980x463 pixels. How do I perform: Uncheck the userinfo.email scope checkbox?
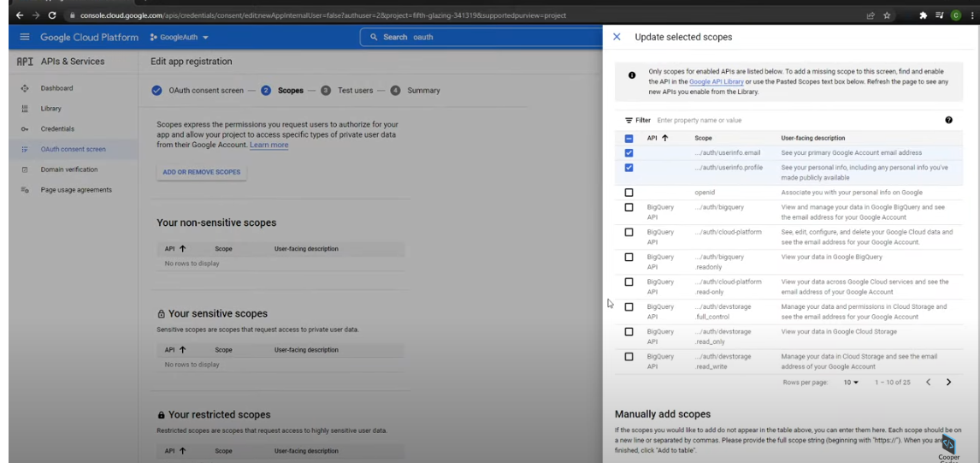click(x=629, y=153)
